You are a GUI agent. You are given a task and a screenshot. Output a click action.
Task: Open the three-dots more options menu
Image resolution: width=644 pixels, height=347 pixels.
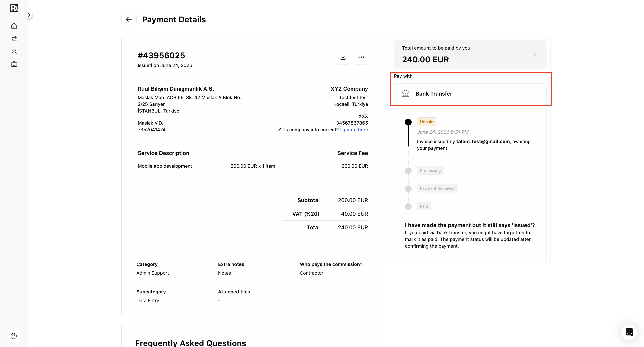pos(361,57)
